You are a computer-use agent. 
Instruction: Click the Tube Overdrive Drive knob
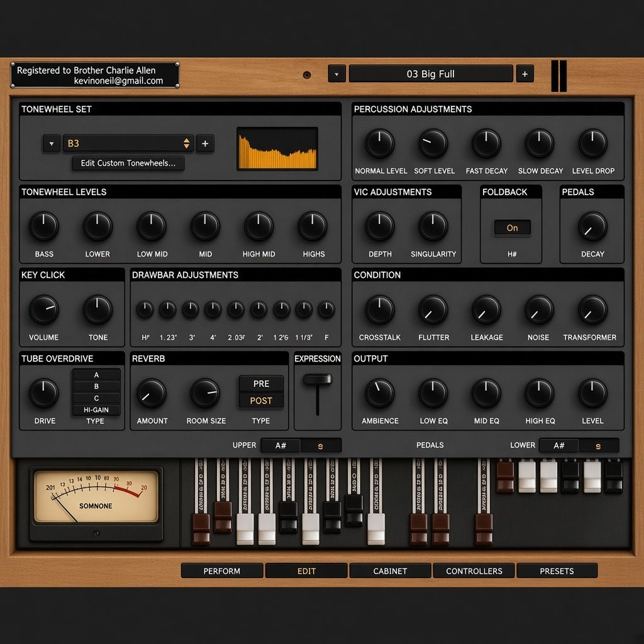[x=43, y=393]
